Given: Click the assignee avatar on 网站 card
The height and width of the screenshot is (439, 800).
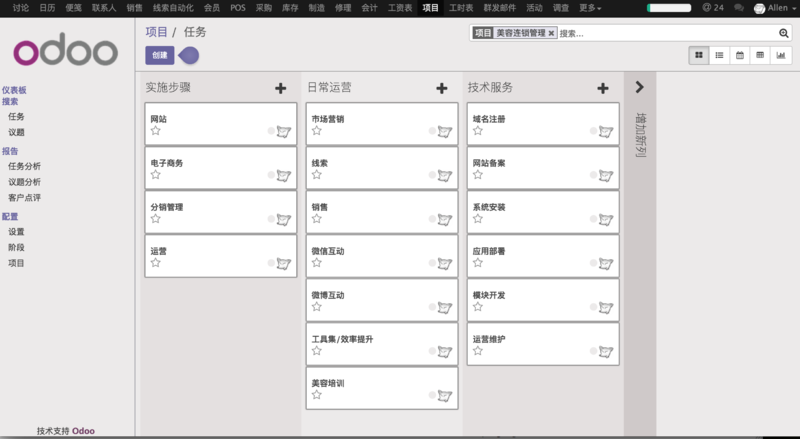Looking at the screenshot, I should tap(284, 132).
